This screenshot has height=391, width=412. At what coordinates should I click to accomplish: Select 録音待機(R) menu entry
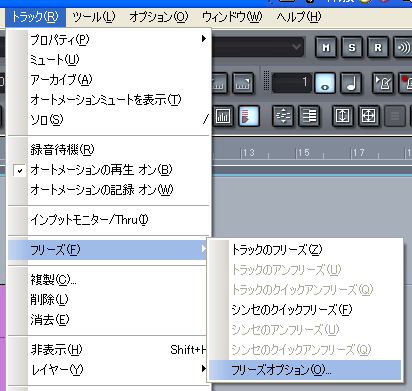pos(109,150)
